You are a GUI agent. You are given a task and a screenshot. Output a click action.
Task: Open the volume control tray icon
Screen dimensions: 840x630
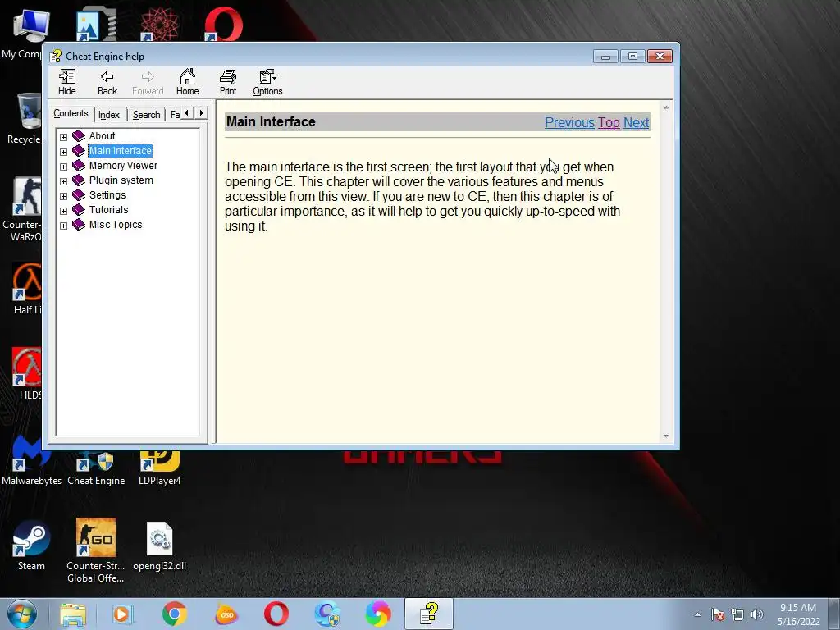757,614
